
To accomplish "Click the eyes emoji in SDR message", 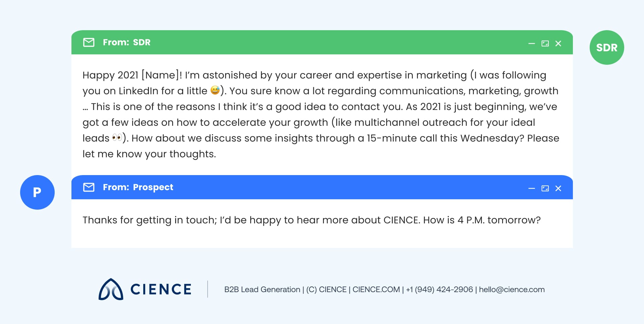I will point(117,138).
